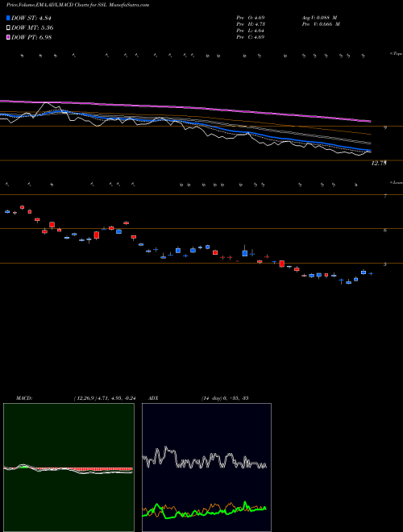Click the '<Lows' marker label
Screen dimensions: 403x532
(397, 182)
